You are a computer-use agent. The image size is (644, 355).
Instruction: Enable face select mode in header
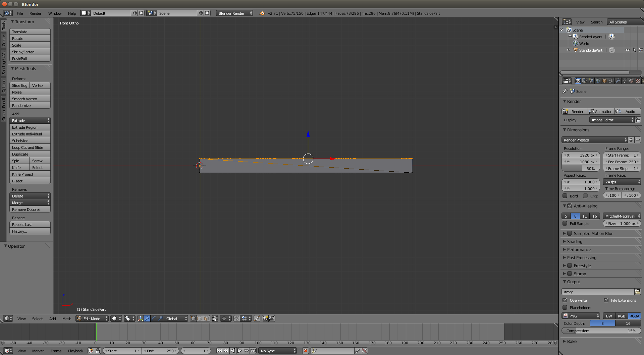206,319
